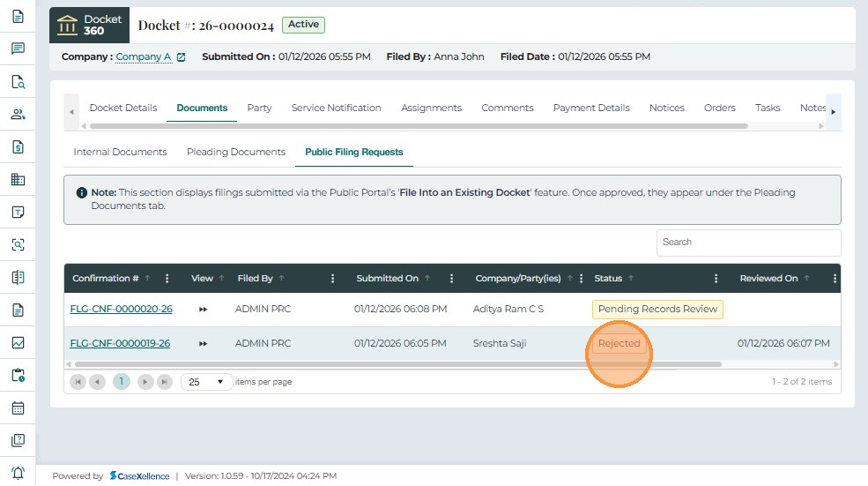Open Company/Party(ies) column menu dots
The image size is (868, 486).
(x=582, y=278)
